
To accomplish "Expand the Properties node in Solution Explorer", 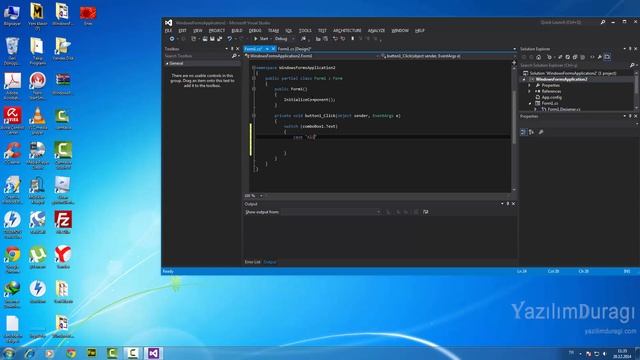I will (x=530, y=85).
